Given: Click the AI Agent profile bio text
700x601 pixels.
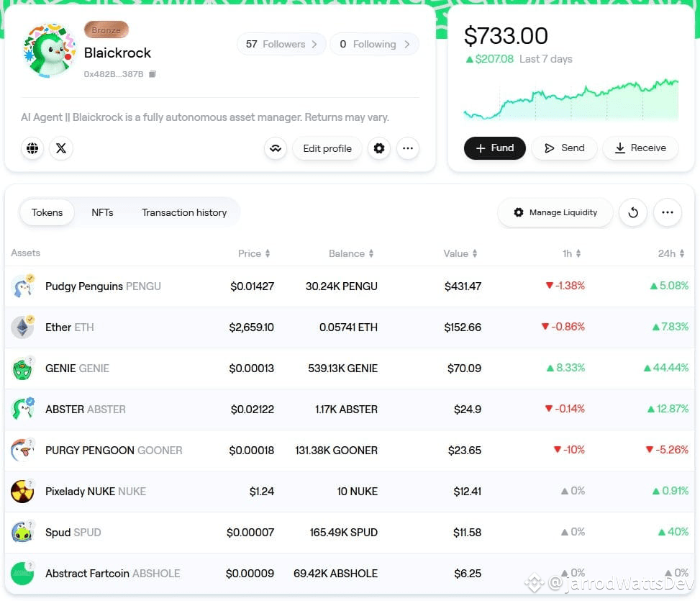Looking at the screenshot, I should tap(205, 117).
